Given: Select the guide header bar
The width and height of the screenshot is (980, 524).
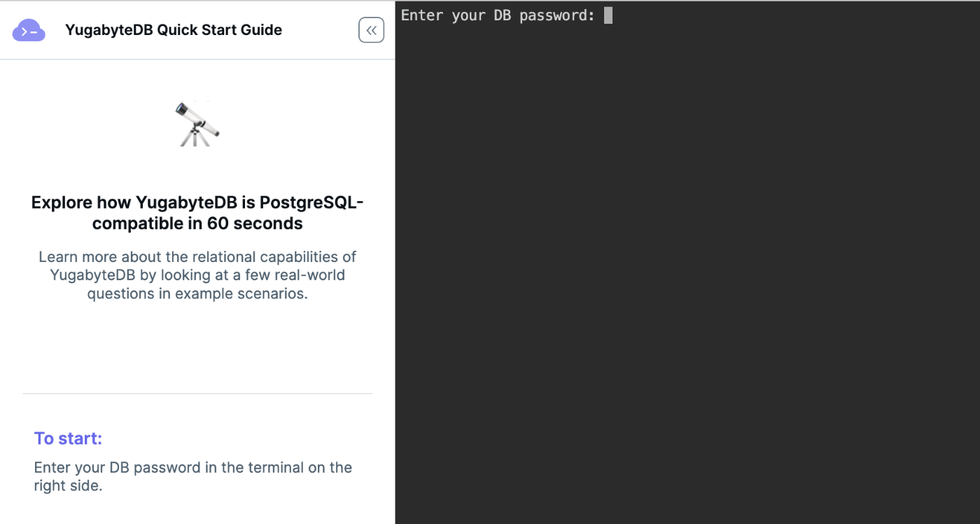Looking at the screenshot, I should coord(197,30).
